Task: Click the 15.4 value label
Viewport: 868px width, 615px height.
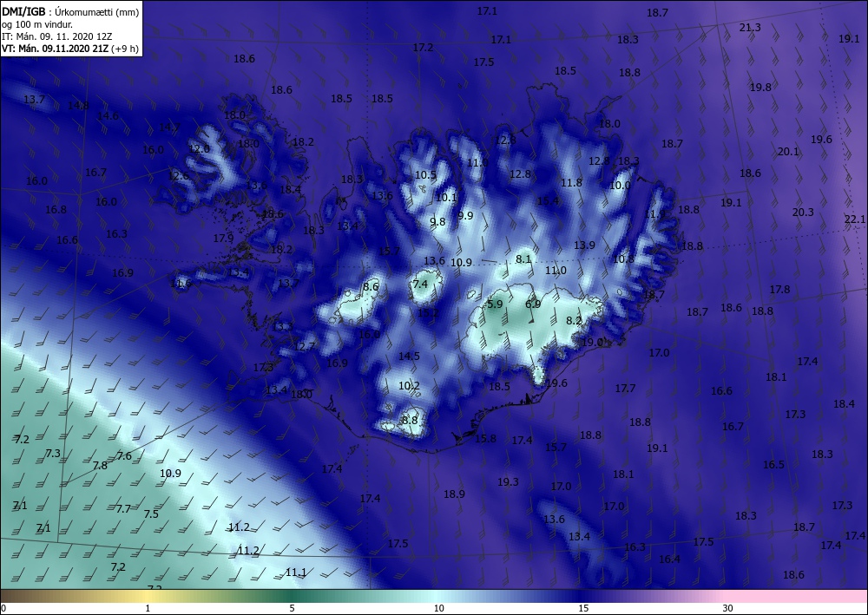Action: 548,201
